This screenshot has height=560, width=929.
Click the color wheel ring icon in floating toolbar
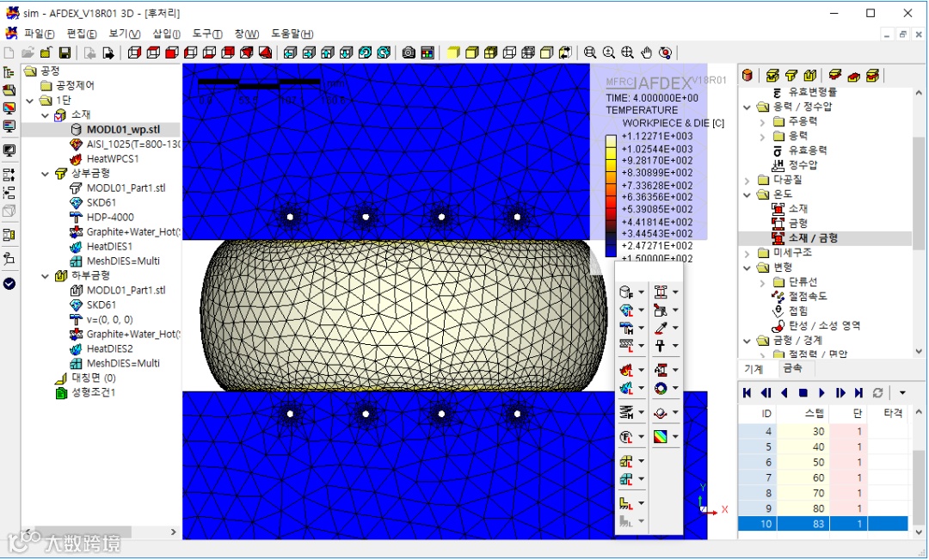[661, 388]
